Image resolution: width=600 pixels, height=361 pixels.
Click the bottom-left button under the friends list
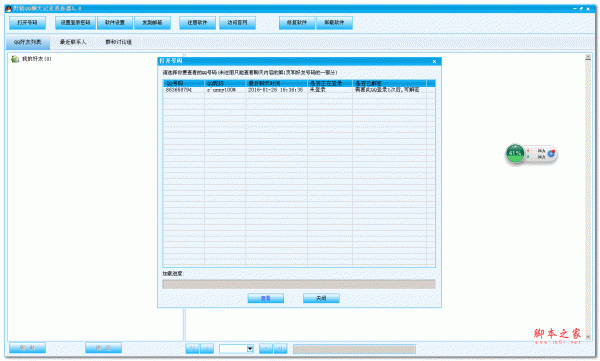point(27,348)
